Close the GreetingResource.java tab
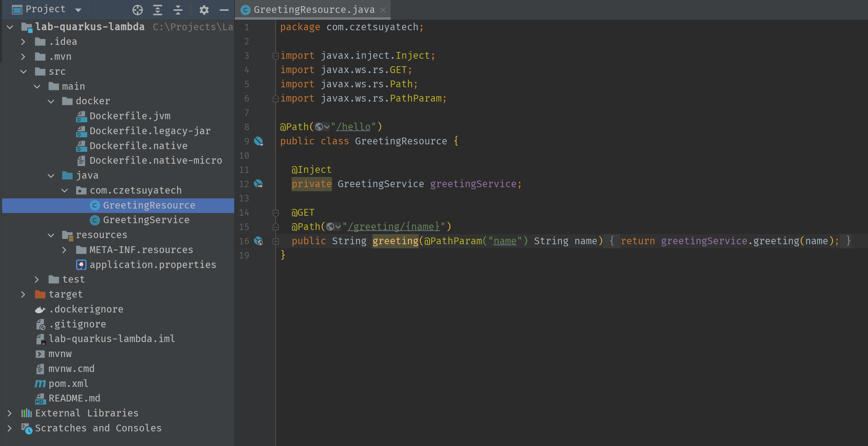 tap(383, 10)
